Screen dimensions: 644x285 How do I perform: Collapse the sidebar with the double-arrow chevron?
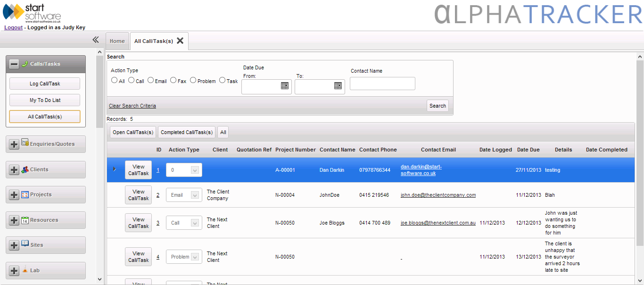[95, 40]
